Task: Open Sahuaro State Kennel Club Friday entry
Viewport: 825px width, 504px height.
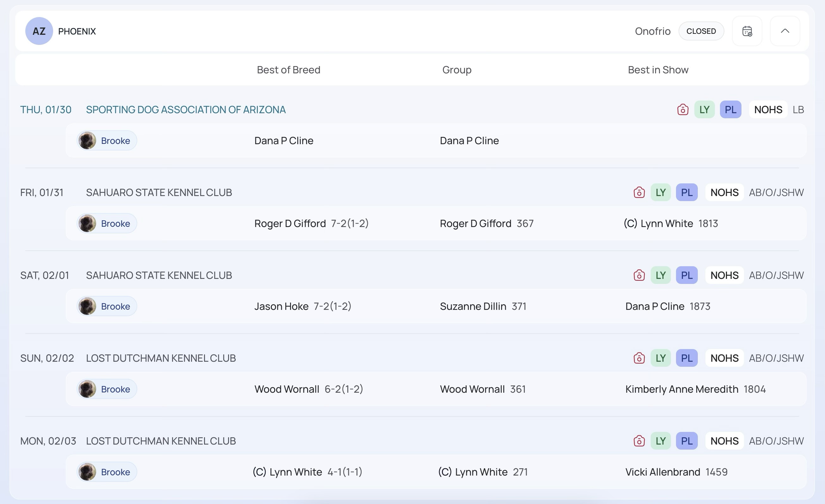Action: (159, 193)
